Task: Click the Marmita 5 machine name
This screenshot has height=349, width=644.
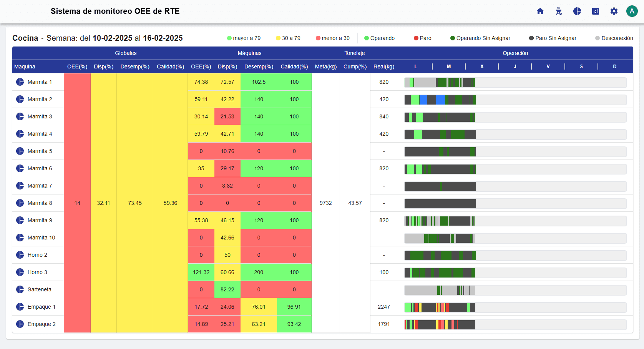Action: [x=40, y=151]
